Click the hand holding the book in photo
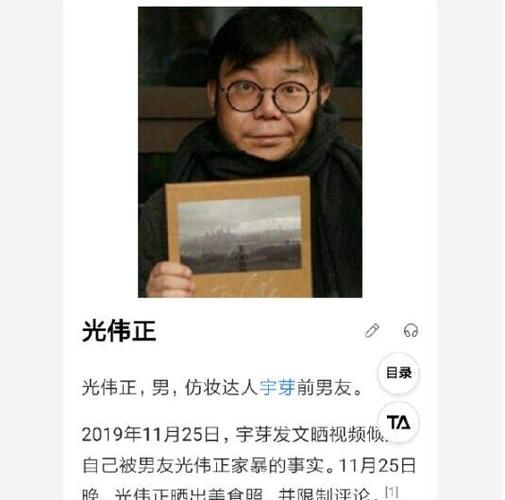The width and height of the screenshot is (505, 500). click(169, 279)
